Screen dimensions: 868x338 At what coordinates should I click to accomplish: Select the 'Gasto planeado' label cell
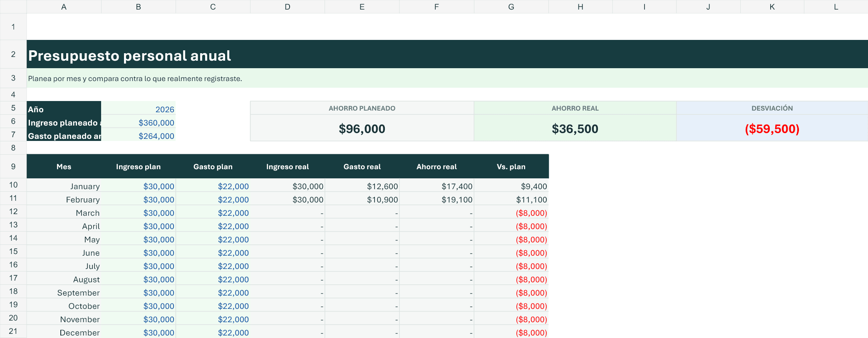point(64,135)
